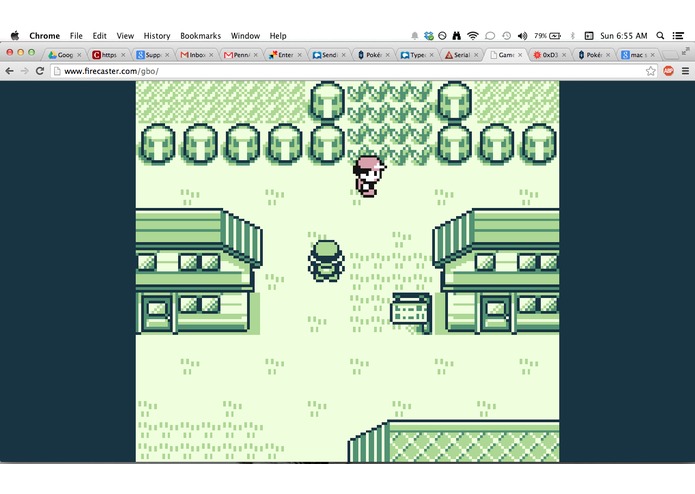
Task: Click the browser Back arrow
Action: tap(9, 71)
